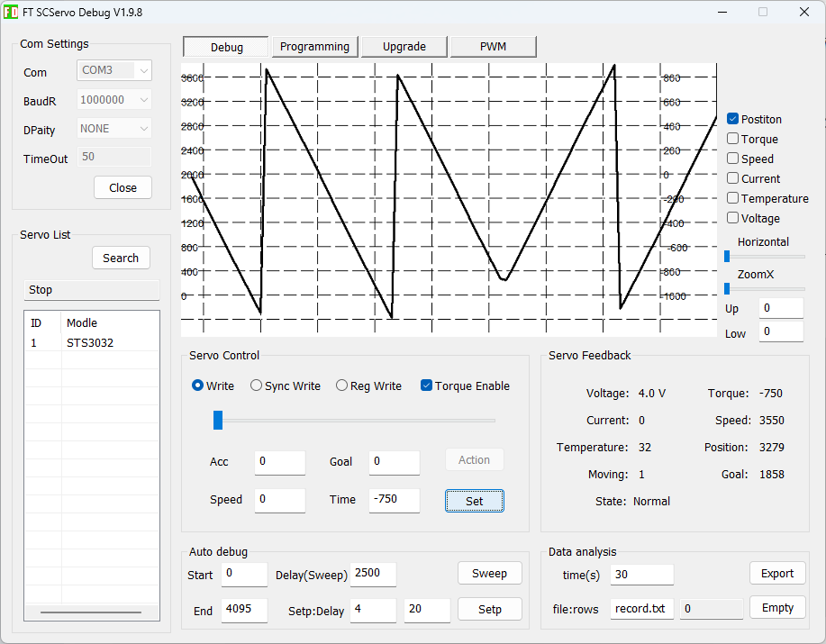Click the Setp Delay field showing 20
The image size is (826, 644).
(x=427, y=611)
